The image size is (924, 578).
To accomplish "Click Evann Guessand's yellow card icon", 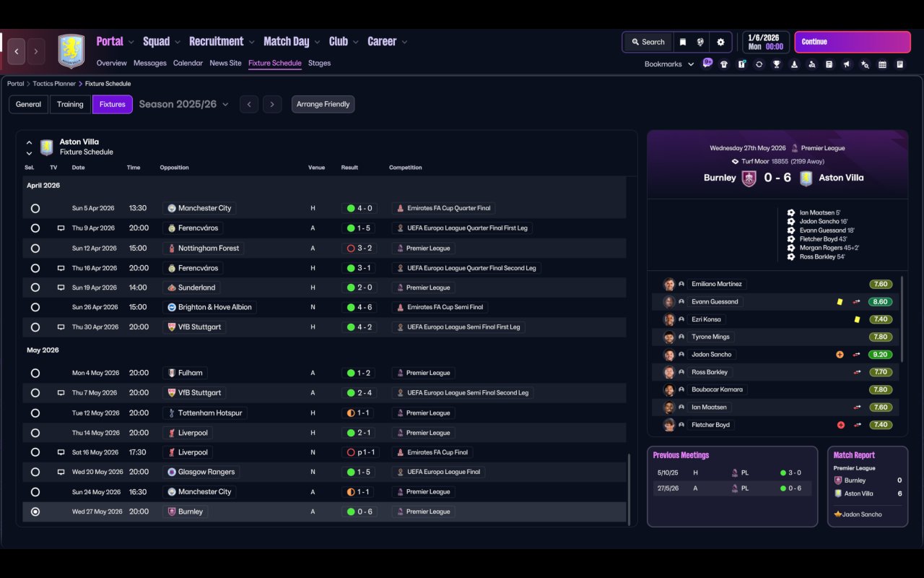I will 840,302.
